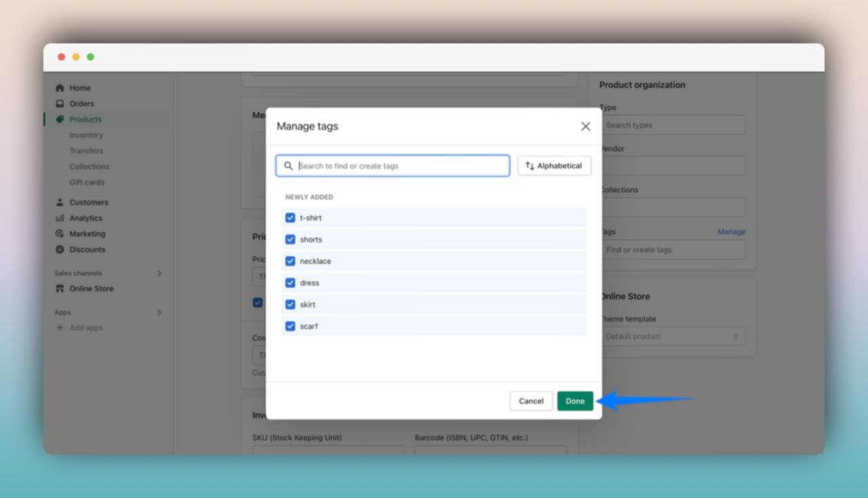
Task: Toggle the necklace tag checkbox
Action: (290, 261)
